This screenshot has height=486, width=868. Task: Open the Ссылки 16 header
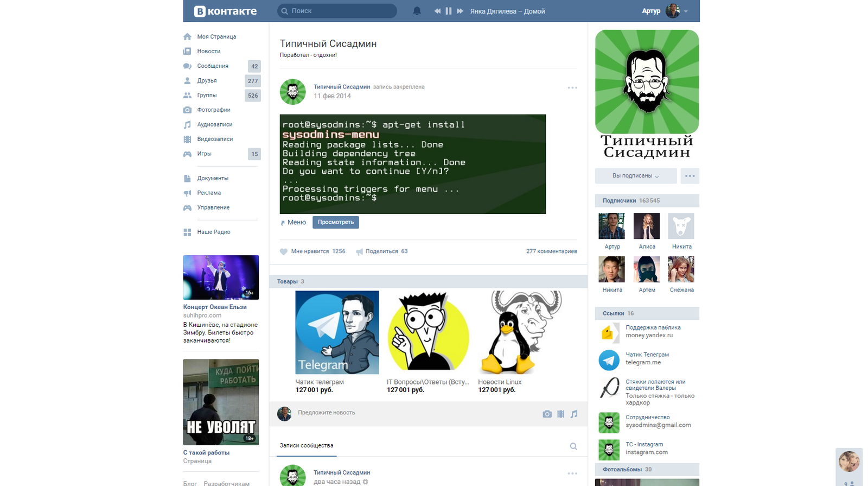click(x=647, y=313)
